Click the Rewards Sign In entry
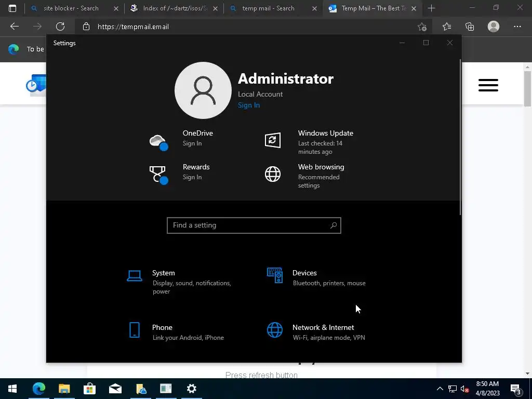532x399 pixels. click(x=192, y=177)
